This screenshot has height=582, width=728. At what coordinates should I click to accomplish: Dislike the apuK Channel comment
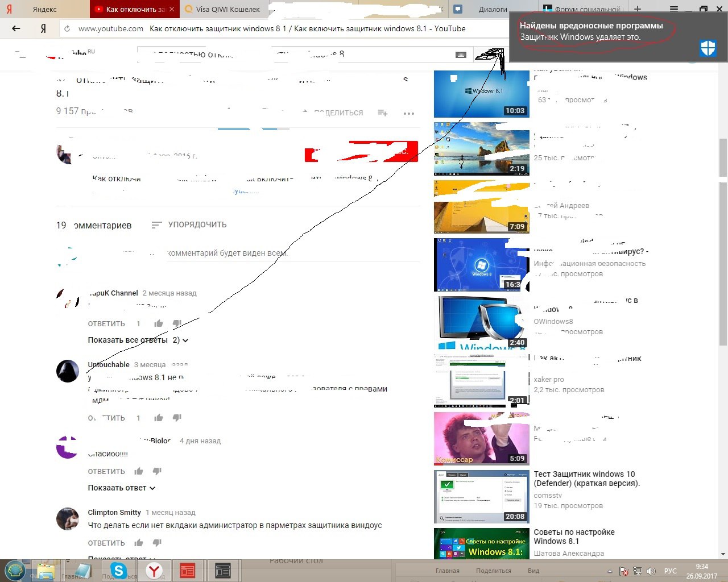tap(177, 323)
